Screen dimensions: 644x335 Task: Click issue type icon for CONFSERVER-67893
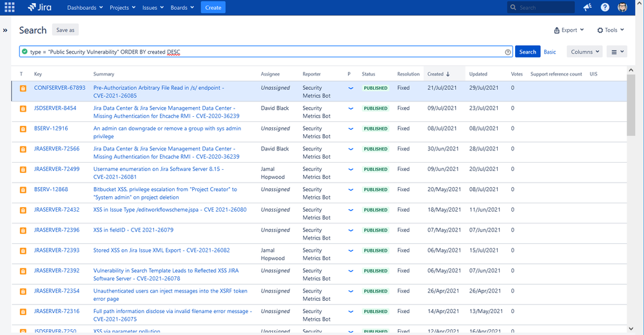click(23, 88)
